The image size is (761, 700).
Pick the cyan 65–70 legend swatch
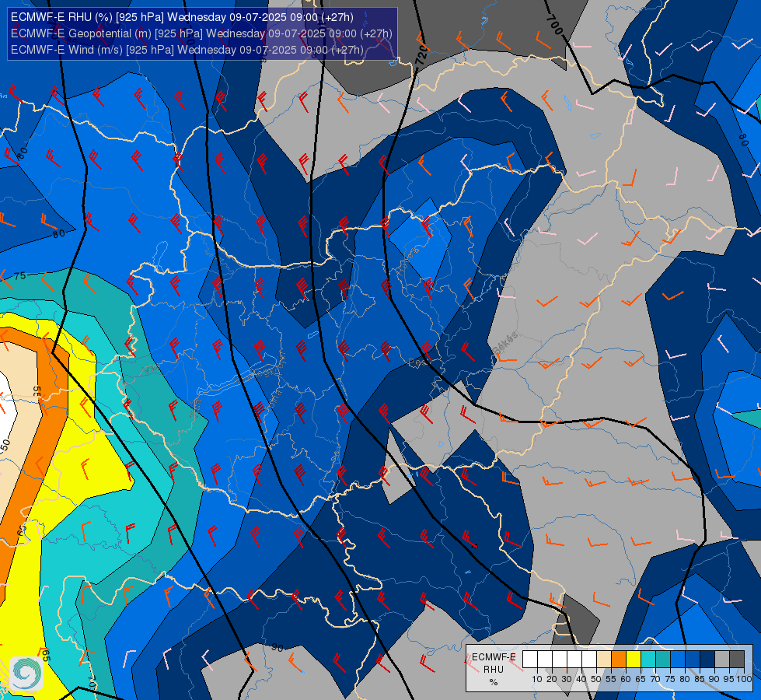[x=648, y=660]
